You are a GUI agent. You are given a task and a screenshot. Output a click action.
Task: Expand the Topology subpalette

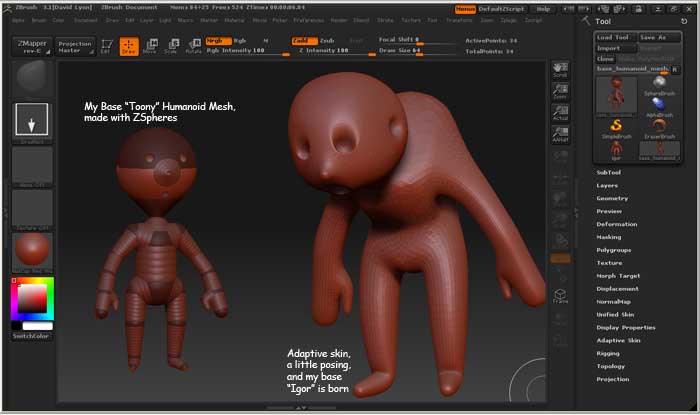coord(610,366)
